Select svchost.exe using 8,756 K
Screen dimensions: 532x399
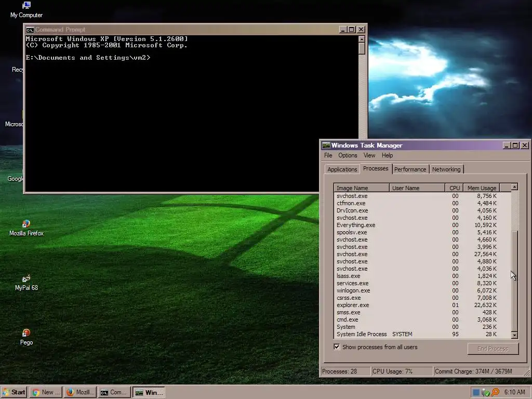tap(422, 196)
